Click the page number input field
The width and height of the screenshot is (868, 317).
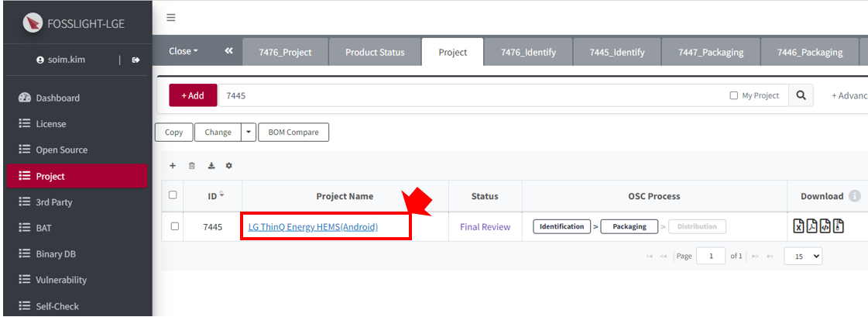[711, 256]
